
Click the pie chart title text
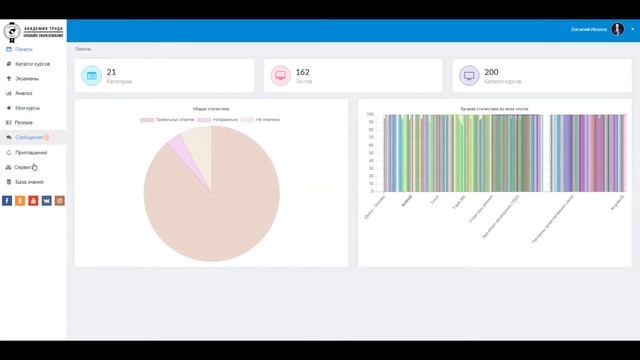click(x=211, y=109)
